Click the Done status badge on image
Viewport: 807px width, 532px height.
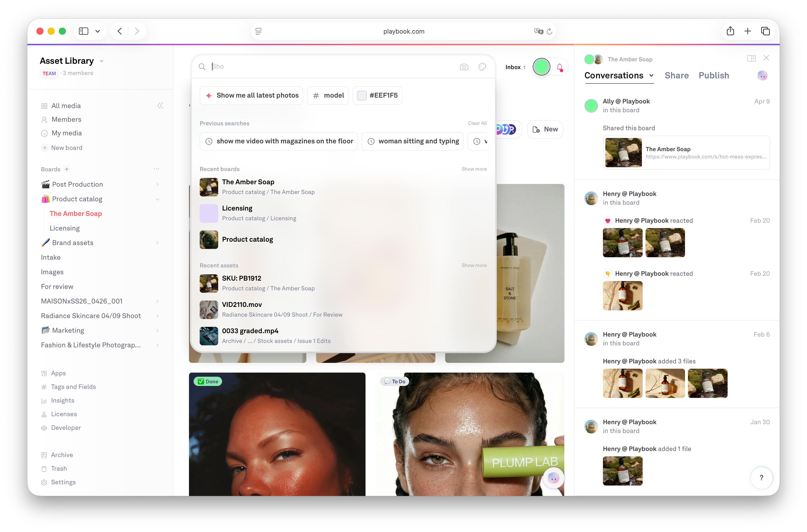pyautogui.click(x=208, y=382)
